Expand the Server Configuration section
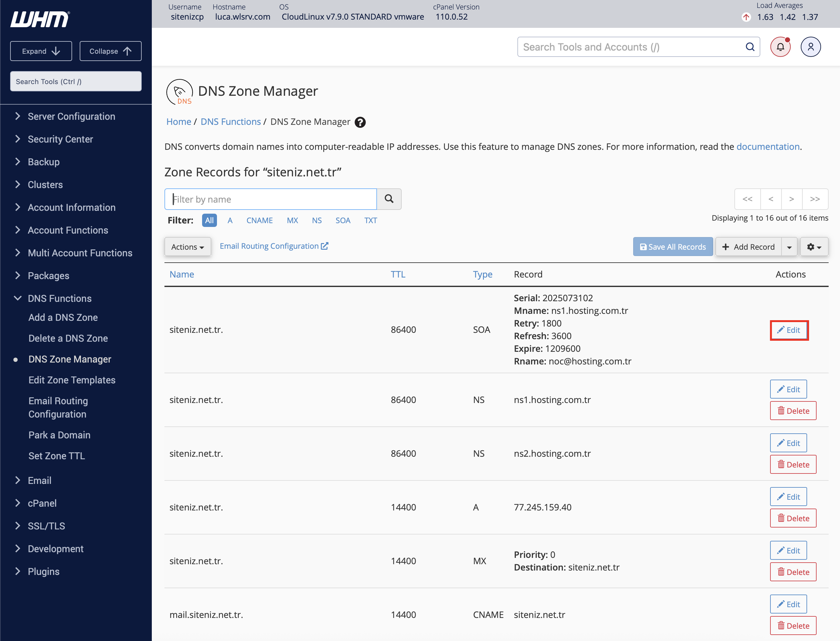Image resolution: width=840 pixels, height=641 pixels. tap(71, 116)
